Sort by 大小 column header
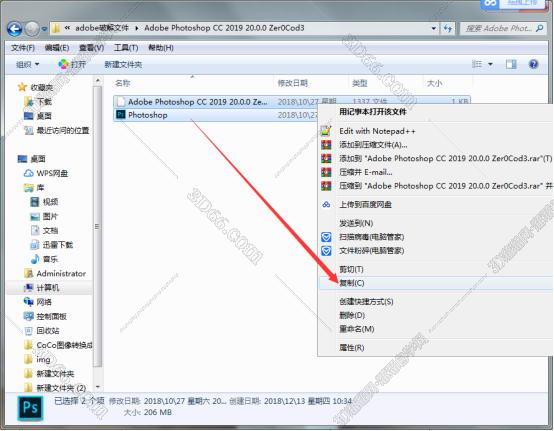This screenshot has width=554, height=431. [x=435, y=83]
